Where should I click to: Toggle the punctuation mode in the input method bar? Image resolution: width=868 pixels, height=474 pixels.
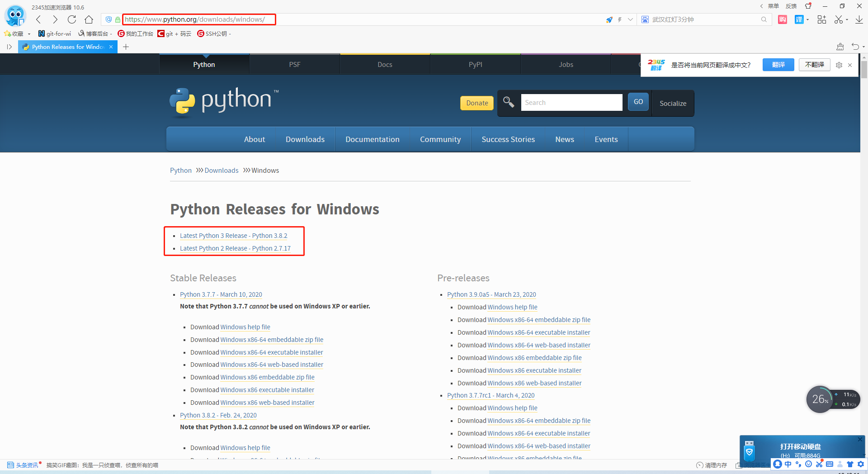[798, 464]
